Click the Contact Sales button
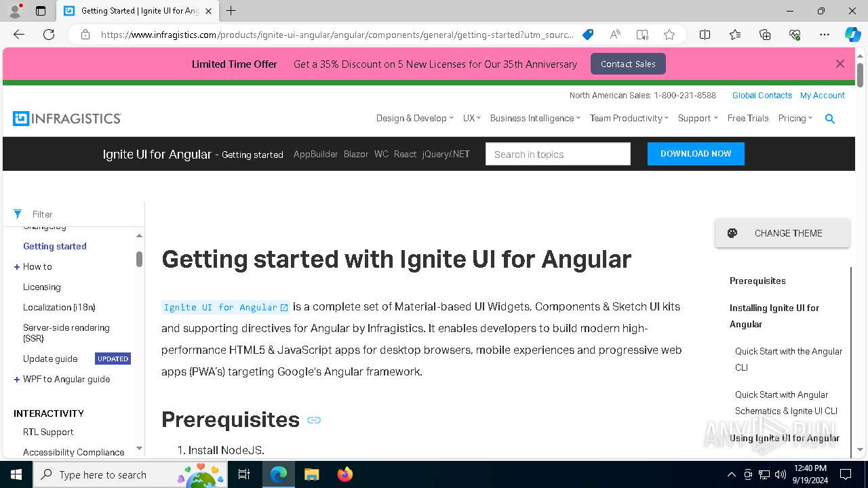 tap(628, 64)
